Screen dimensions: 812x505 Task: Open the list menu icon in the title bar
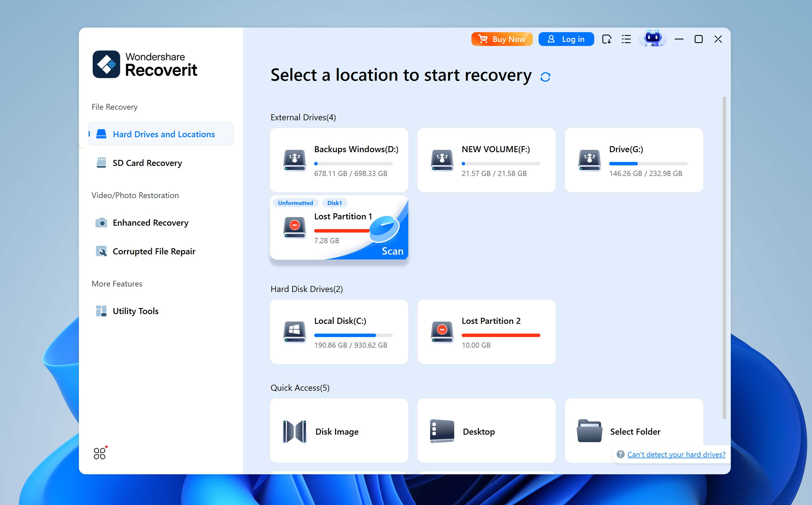point(626,39)
